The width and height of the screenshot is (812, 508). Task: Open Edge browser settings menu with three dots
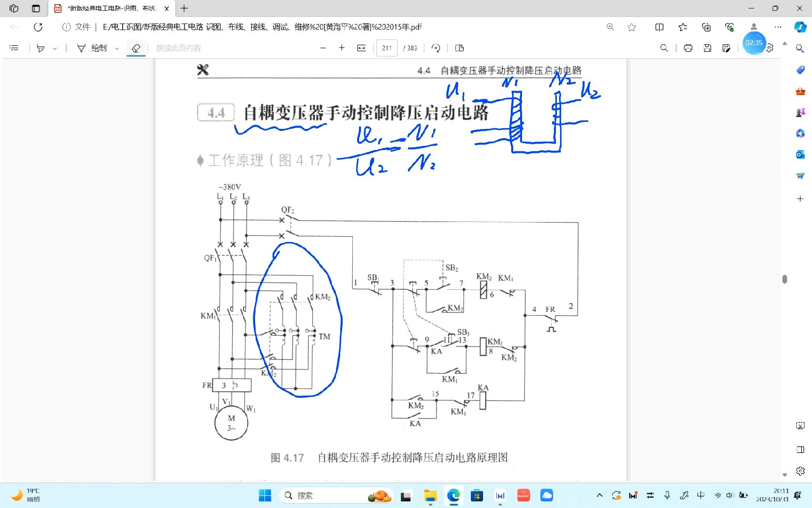point(779,27)
